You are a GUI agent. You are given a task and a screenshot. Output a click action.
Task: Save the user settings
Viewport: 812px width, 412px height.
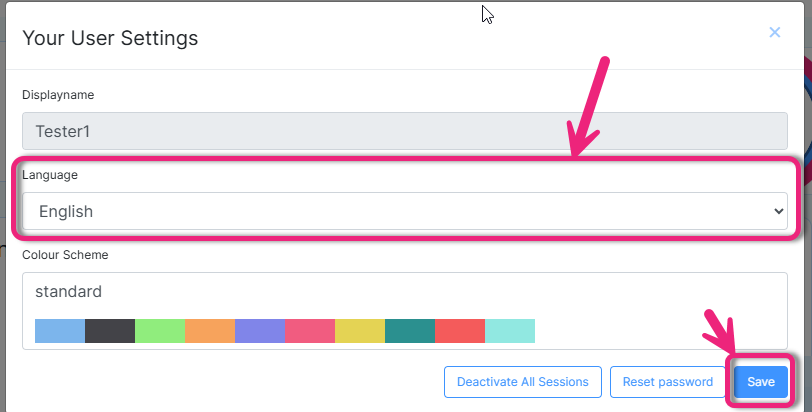[x=761, y=382]
